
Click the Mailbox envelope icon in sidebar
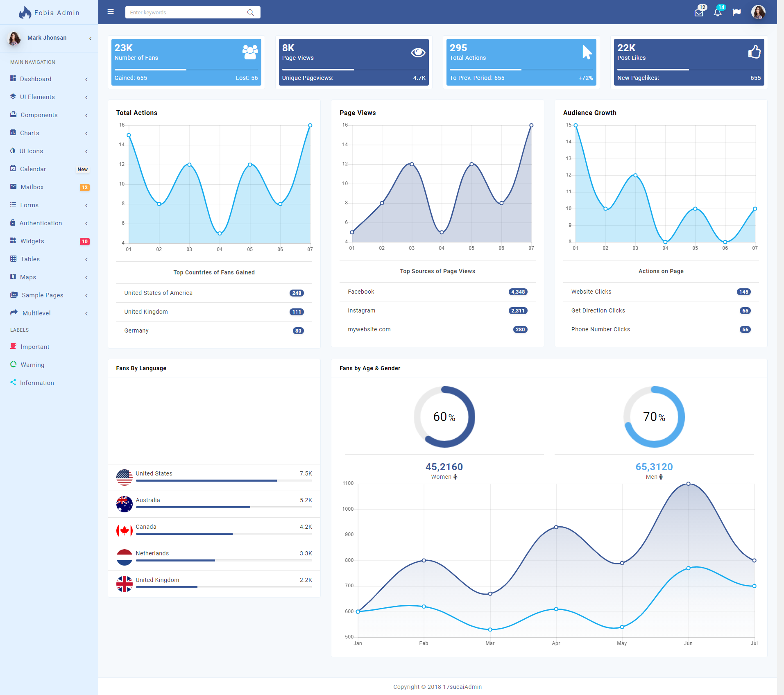coord(14,186)
